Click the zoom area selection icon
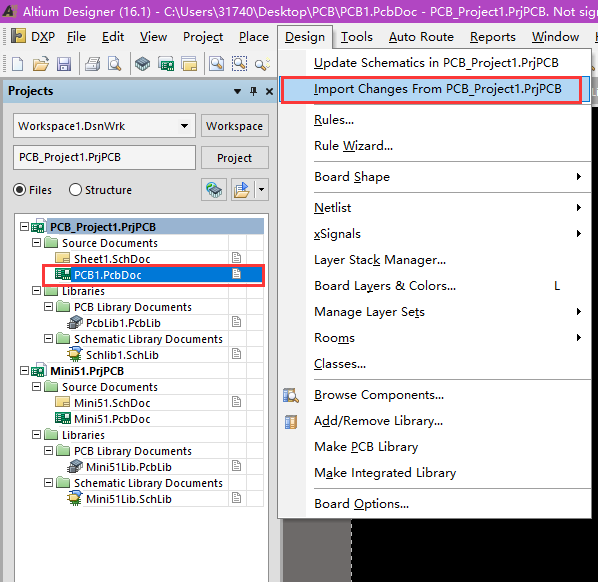The image size is (598, 582). [x=239, y=64]
